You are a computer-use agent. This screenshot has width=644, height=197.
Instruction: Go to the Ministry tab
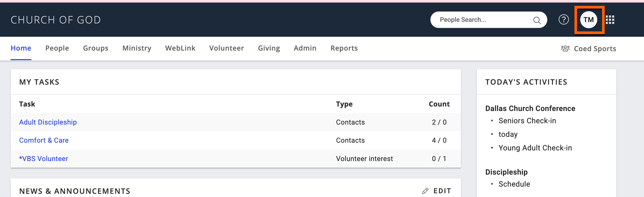coord(137,48)
